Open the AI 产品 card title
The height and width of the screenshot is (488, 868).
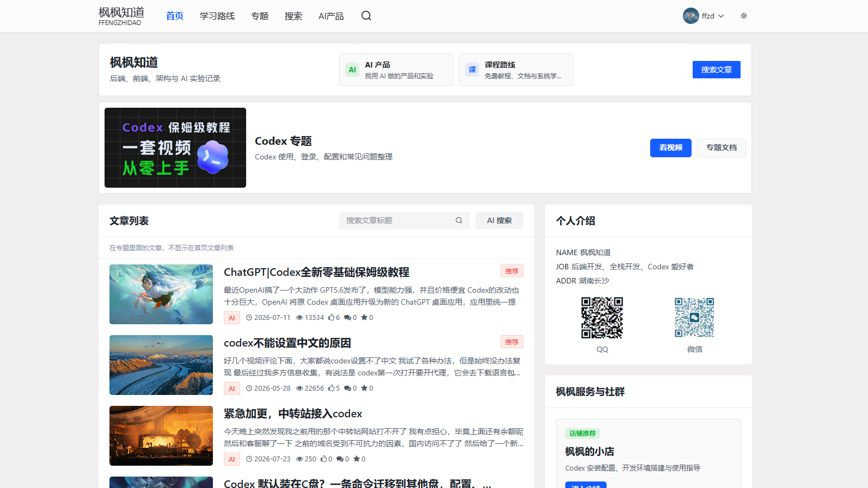coord(377,65)
